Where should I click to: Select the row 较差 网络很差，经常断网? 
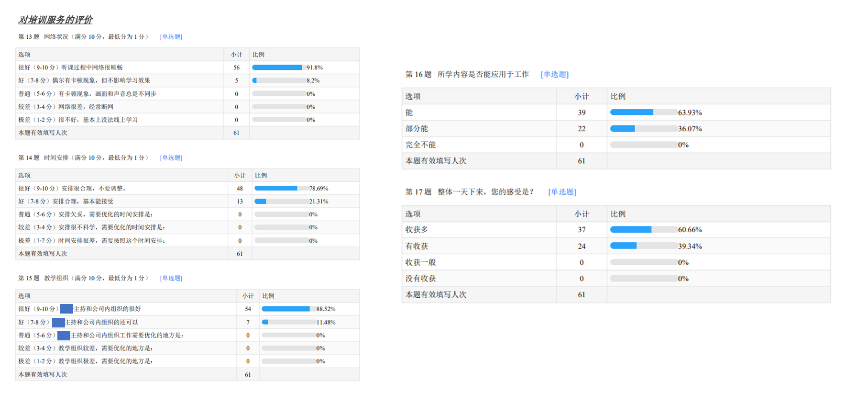click(187, 107)
